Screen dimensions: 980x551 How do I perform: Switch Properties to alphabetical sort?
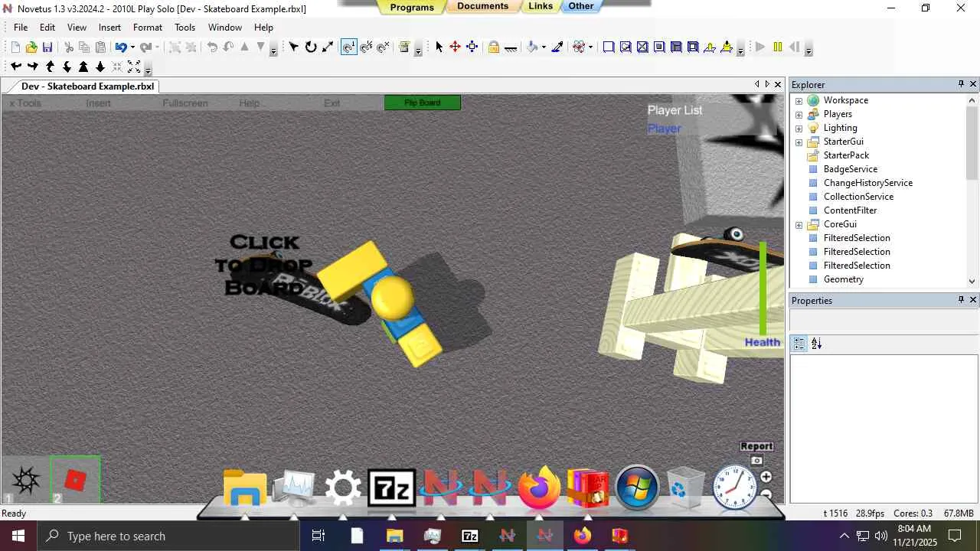point(816,344)
